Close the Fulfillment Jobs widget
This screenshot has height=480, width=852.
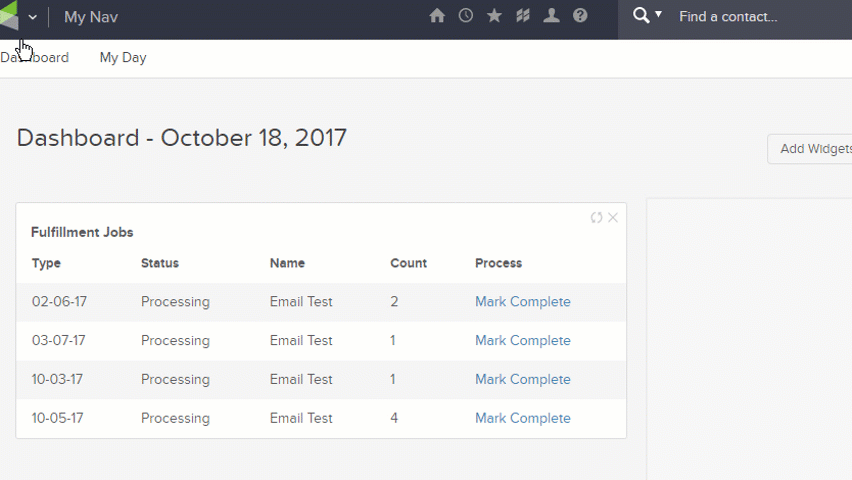tap(613, 217)
